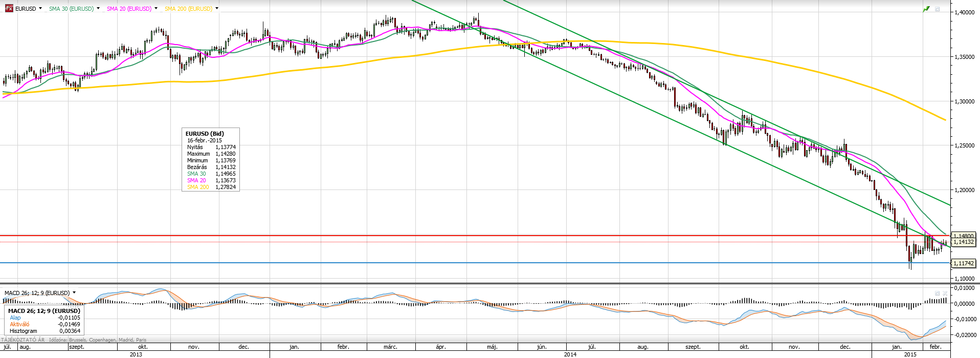Click the 1,30000 price axis label
This screenshot has width=980, height=358.
(x=964, y=101)
